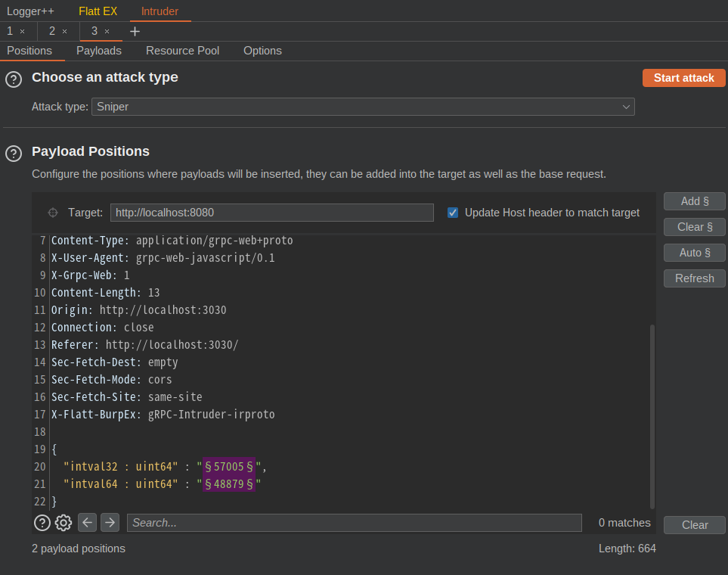Click the X-Grpc-Web: 1 line
728x575 pixels.
click(91, 275)
